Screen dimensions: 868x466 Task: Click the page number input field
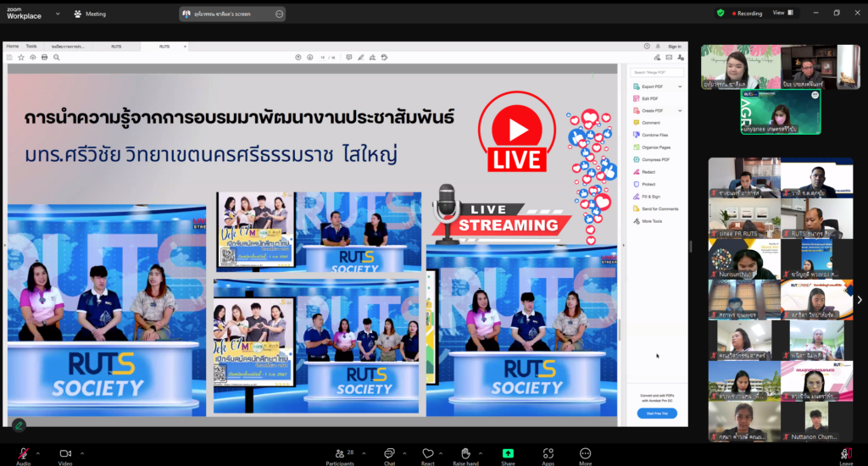[323, 58]
